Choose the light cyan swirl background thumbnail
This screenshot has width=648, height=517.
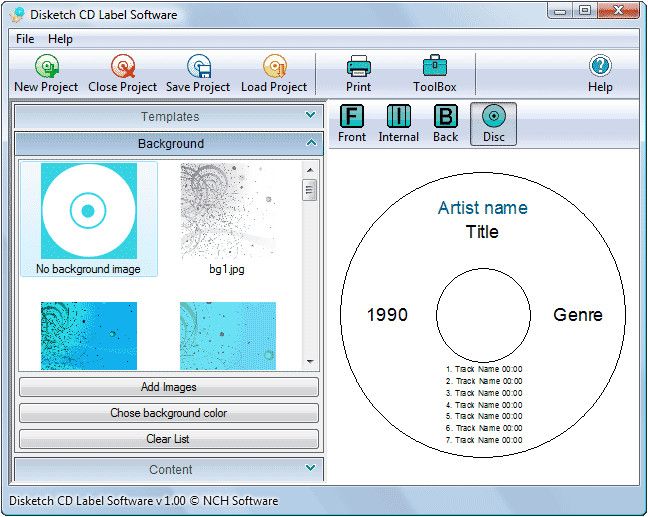(x=228, y=336)
